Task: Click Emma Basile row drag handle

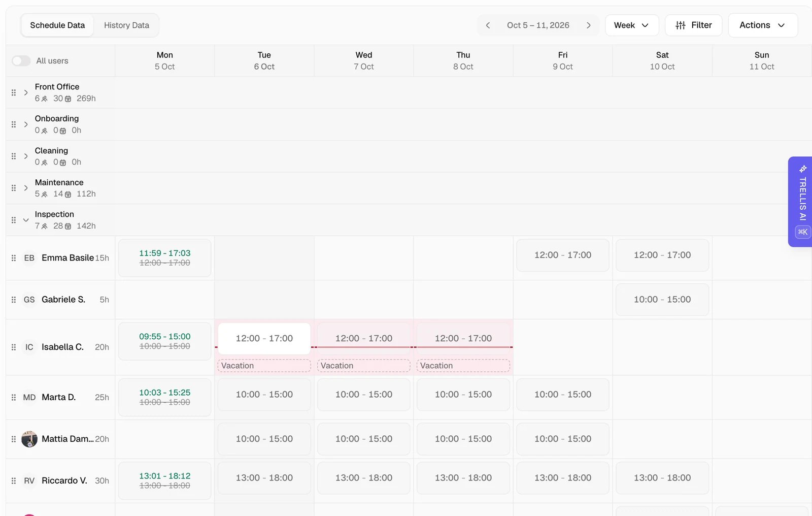Action: click(14, 258)
